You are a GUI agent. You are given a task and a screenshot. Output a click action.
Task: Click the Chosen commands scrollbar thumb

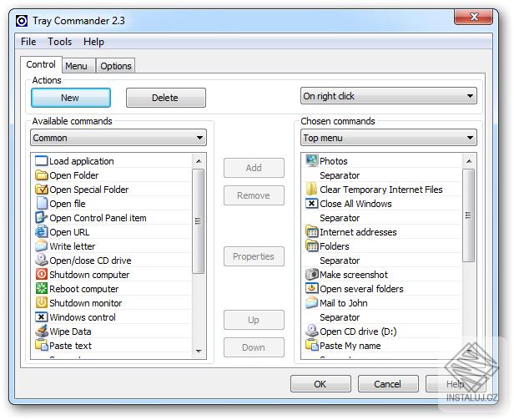pyautogui.click(x=468, y=215)
